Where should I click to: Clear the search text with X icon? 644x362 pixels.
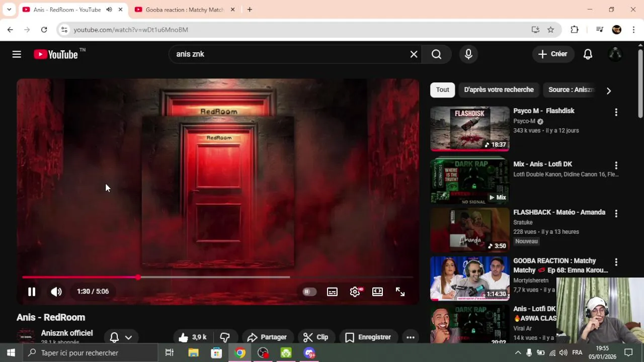pyautogui.click(x=414, y=54)
